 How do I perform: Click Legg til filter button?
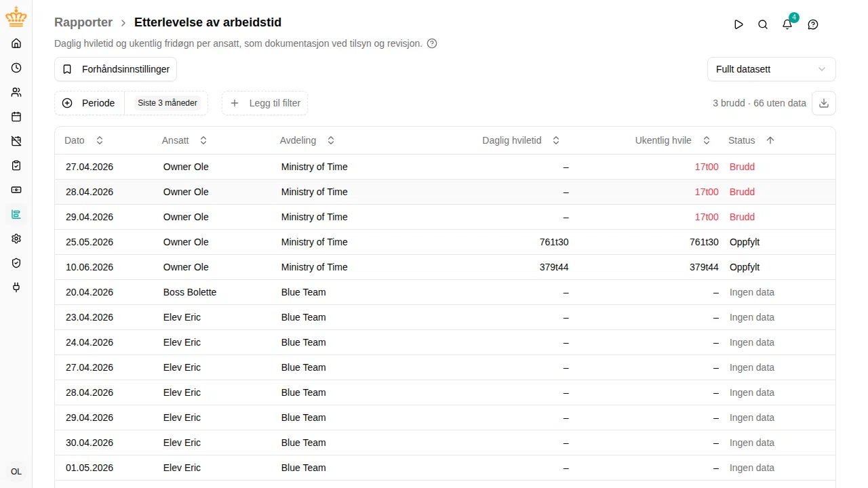click(x=265, y=103)
